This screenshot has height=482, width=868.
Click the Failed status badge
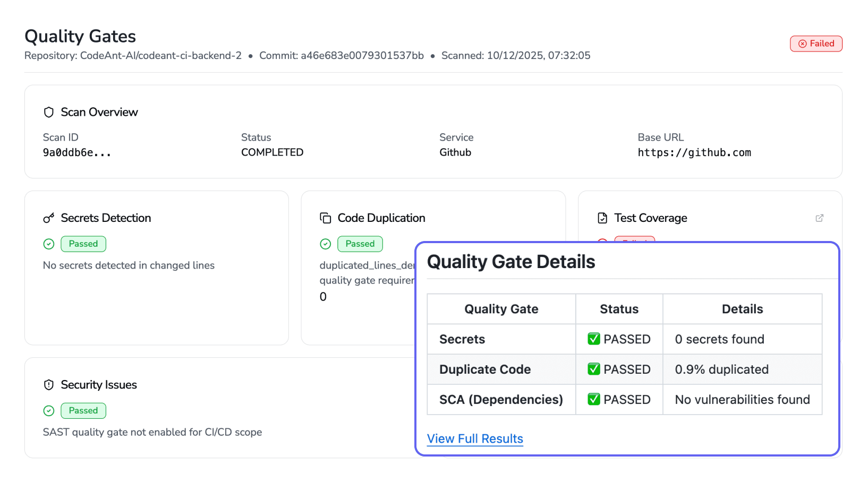(x=816, y=44)
